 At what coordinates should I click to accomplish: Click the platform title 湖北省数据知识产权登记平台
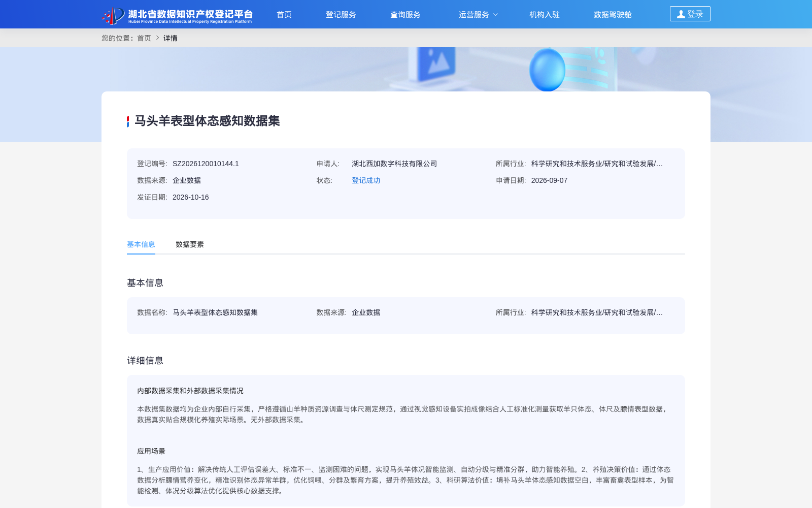190,14
